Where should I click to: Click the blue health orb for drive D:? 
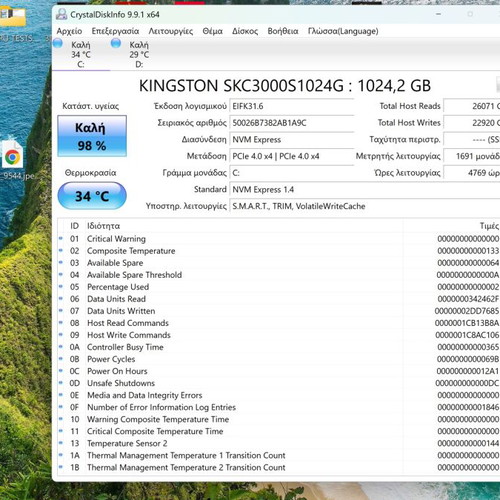click(x=116, y=43)
